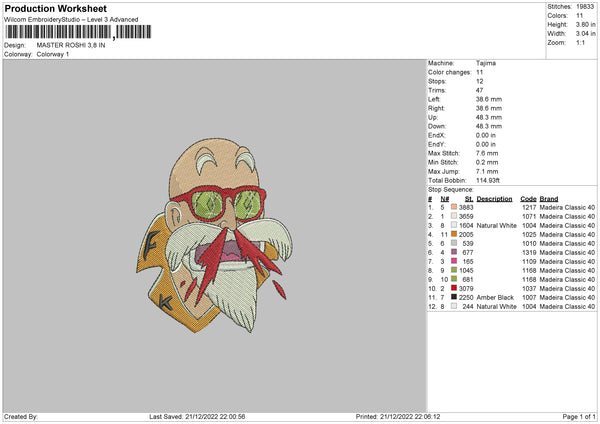The image size is (600, 424).
Task: Select the Min Stitch value 0.2 mm
Action: [487, 162]
